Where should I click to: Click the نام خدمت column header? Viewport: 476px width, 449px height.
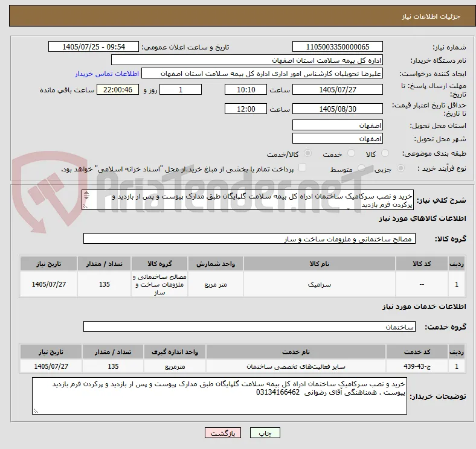pyautogui.click(x=296, y=352)
